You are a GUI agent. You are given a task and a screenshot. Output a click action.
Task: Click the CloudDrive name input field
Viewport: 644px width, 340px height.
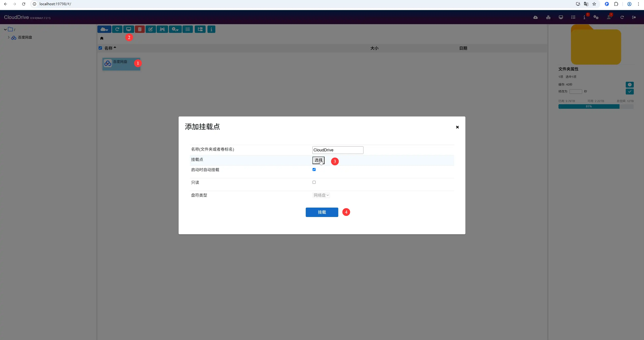point(338,150)
